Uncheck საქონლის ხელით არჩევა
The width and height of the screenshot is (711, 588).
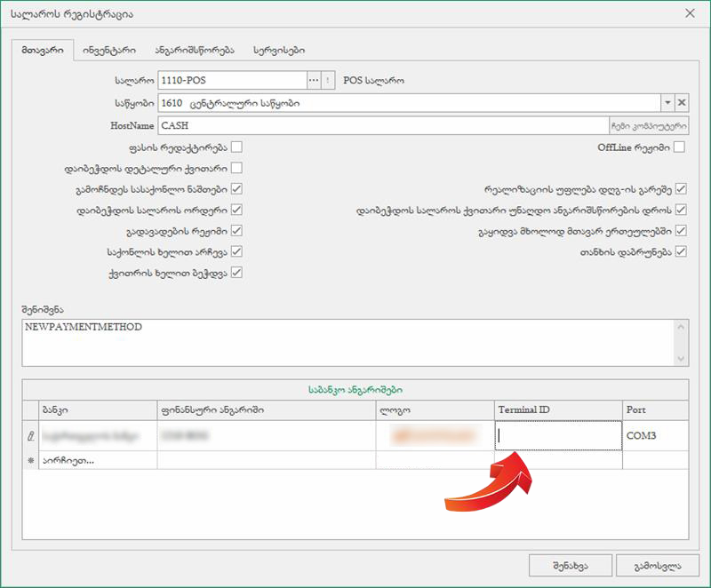pyautogui.click(x=236, y=251)
